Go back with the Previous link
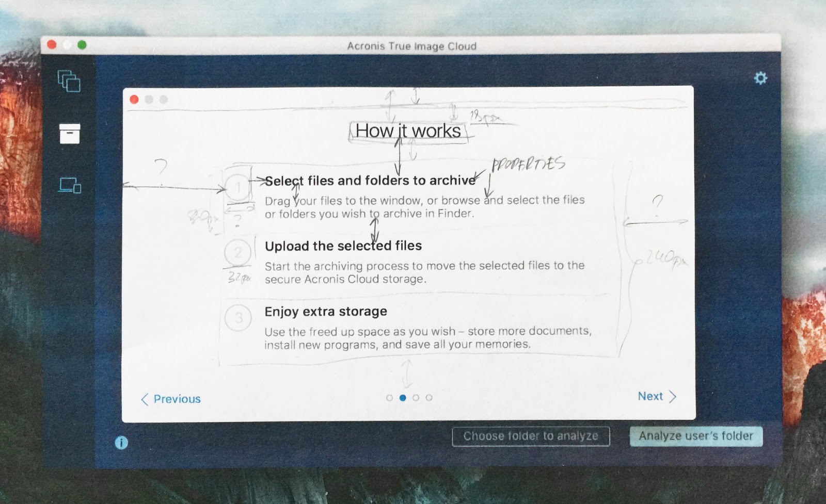 [171, 399]
